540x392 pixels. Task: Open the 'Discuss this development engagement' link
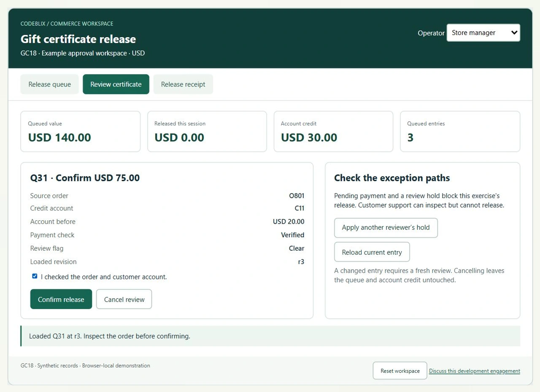point(475,371)
